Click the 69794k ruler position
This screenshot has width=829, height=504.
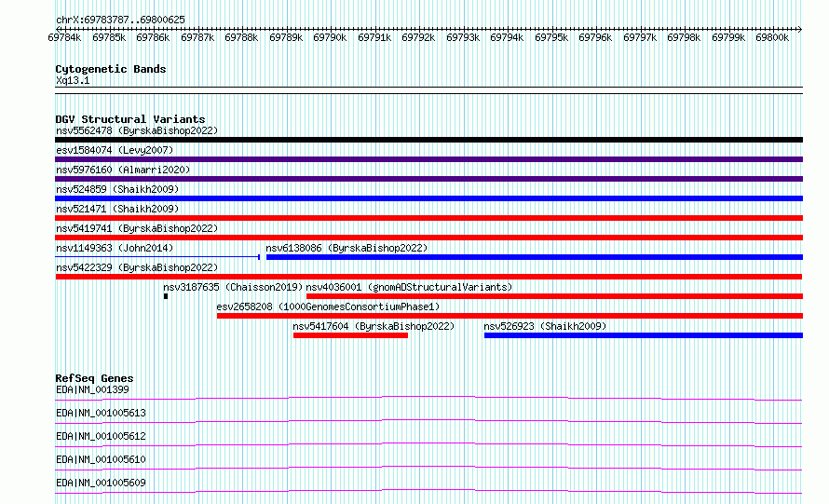pyautogui.click(x=507, y=37)
